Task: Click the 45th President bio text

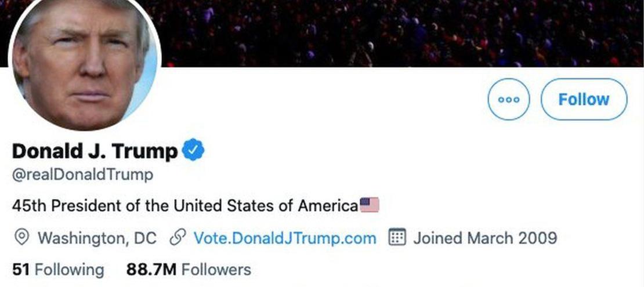Action: click(184, 206)
